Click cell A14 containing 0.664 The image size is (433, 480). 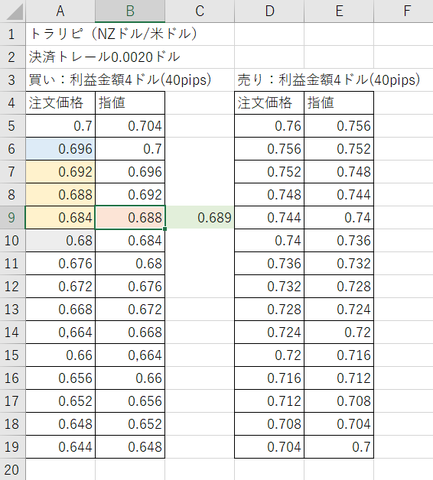(60, 332)
